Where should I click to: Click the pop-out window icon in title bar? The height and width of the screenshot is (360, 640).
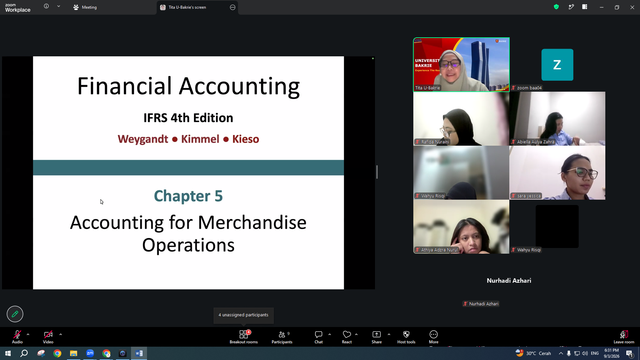click(x=571, y=7)
